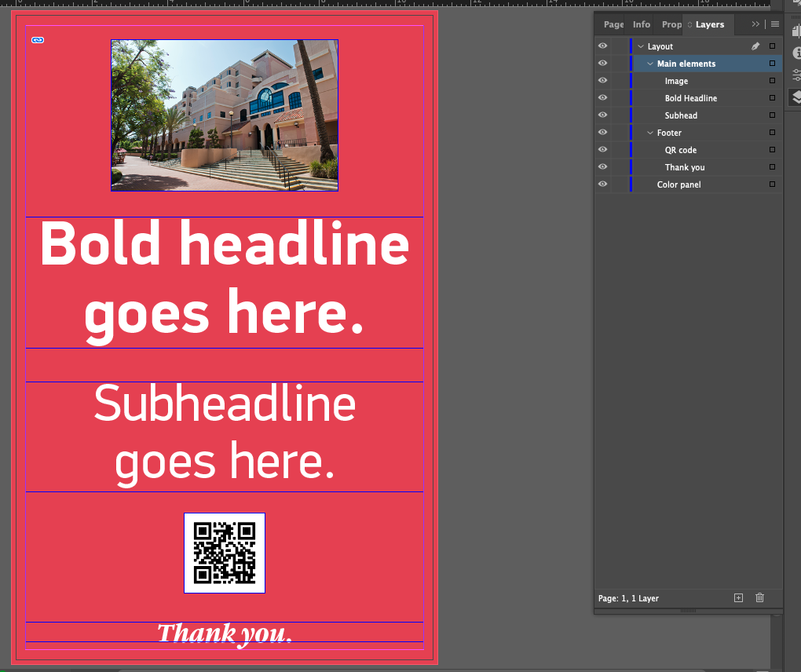Click the Layers panel bottom resize grip

pos(688,611)
